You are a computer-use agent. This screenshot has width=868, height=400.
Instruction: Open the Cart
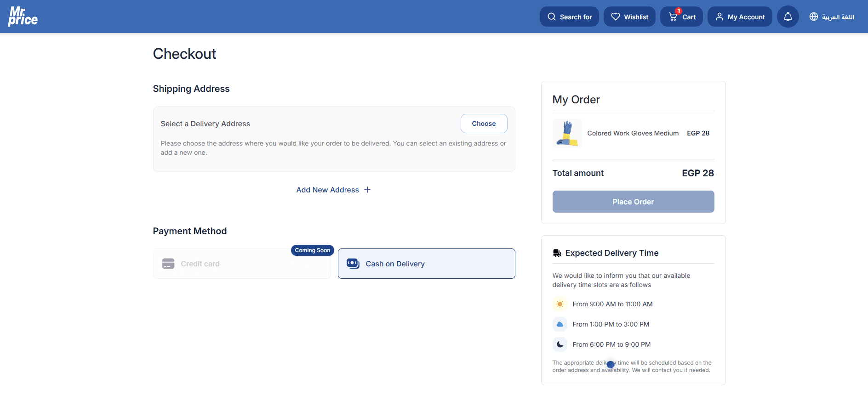(681, 17)
